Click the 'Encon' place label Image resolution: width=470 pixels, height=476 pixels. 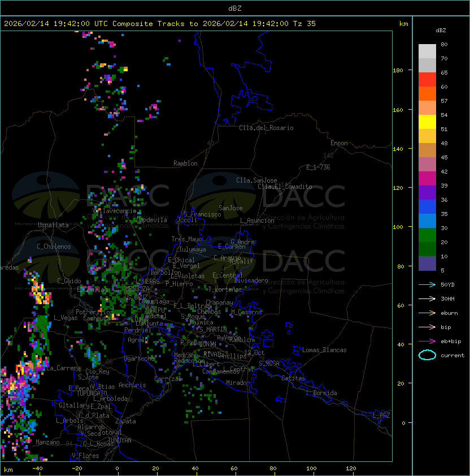339,143
